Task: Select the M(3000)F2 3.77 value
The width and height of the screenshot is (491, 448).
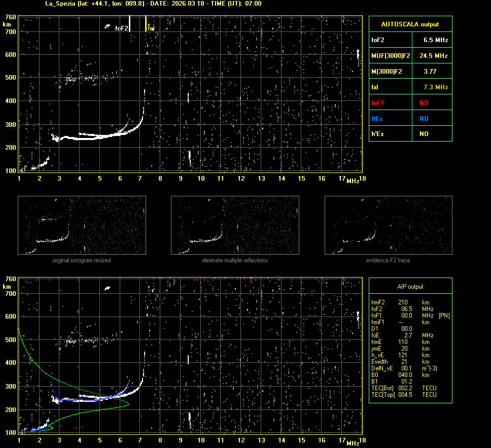Action: pyautogui.click(x=430, y=72)
